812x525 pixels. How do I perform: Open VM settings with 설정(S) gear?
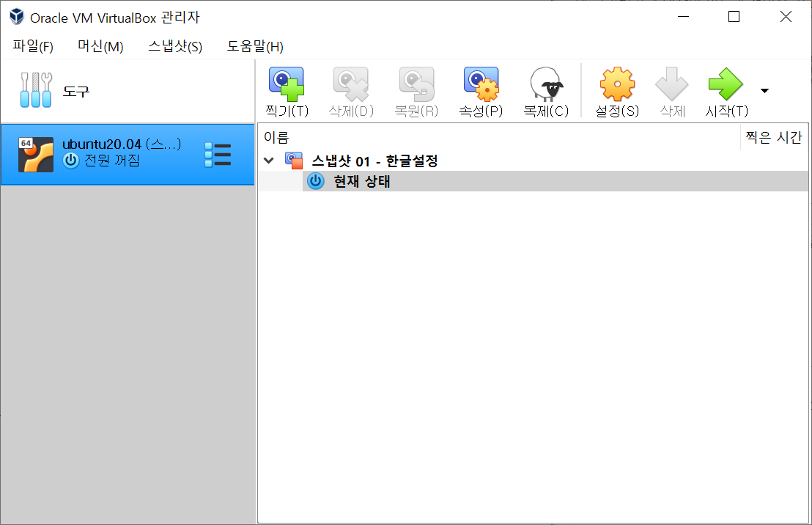[x=617, y=92]
